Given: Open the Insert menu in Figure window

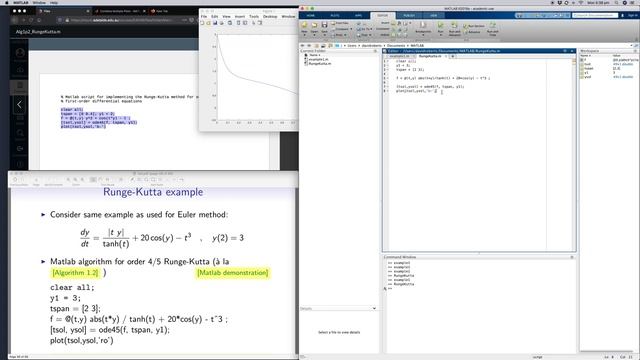Looking at the screenshot, I should coord(240,16).
